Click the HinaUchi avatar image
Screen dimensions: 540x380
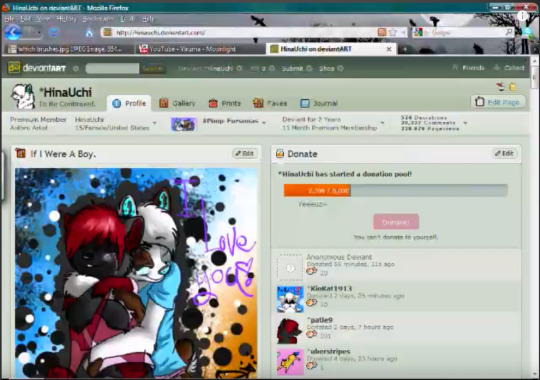point(23,96)
